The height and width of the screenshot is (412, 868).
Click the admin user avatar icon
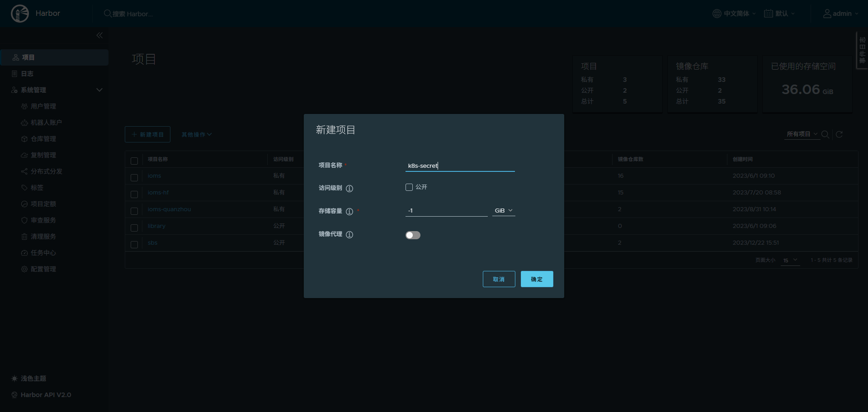point(827,14)
